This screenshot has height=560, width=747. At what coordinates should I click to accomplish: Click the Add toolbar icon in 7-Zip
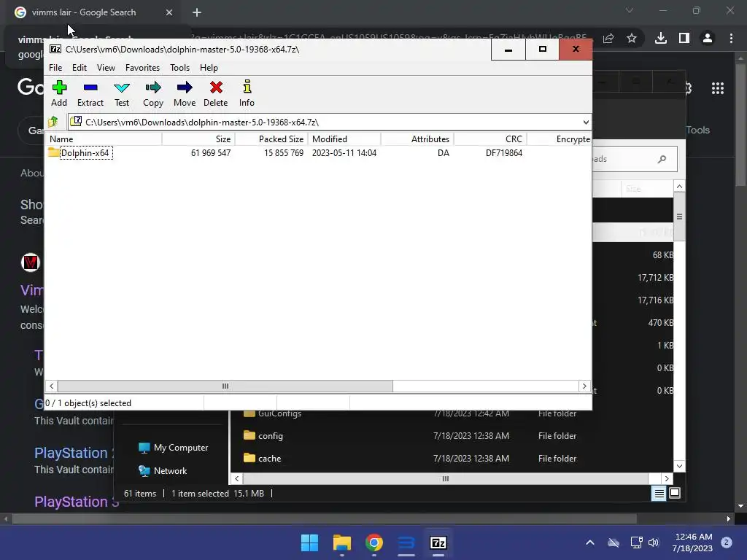tap(59, 93)
